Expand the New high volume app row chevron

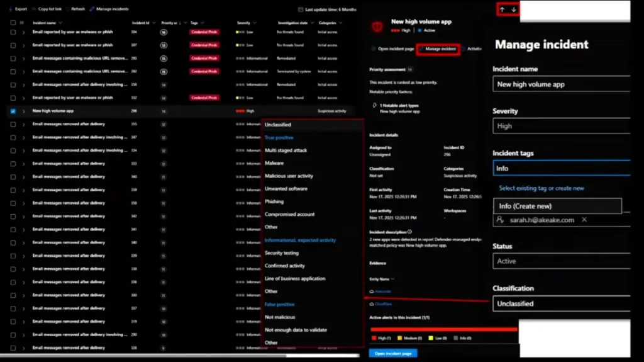[x=24, y=111]
